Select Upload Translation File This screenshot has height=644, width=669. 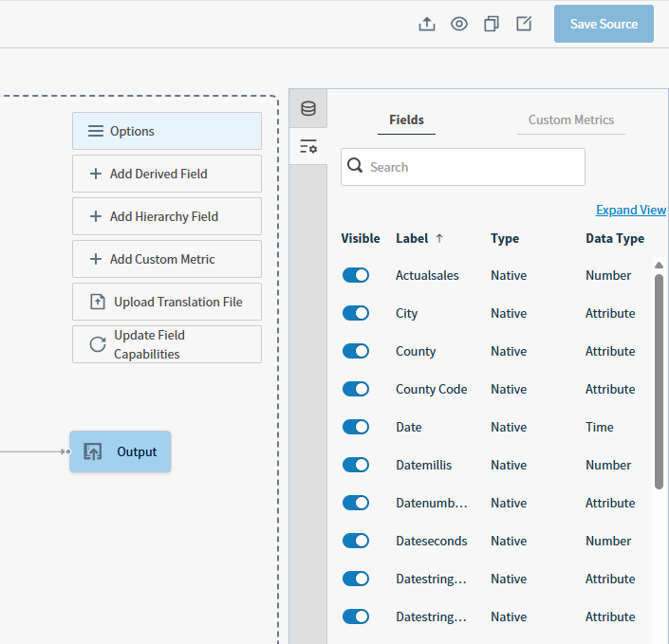tap(167, 302)
